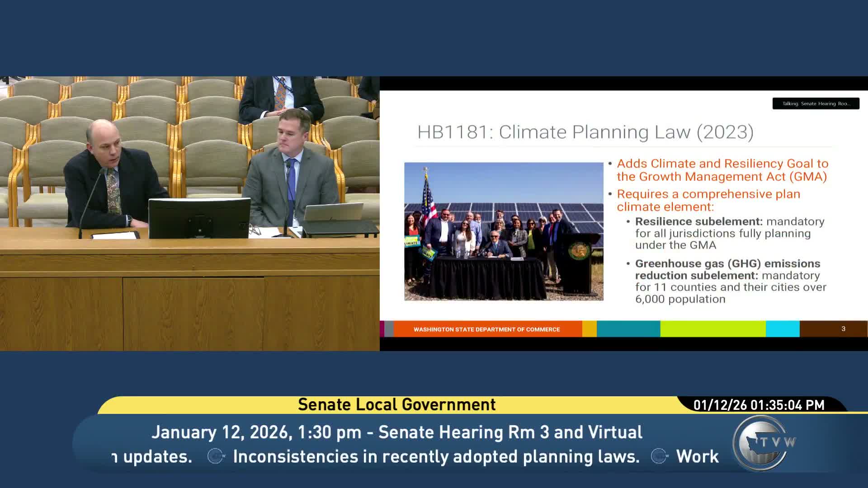
Task: Click the slide page number 3
Action: (x=843, y=329)
